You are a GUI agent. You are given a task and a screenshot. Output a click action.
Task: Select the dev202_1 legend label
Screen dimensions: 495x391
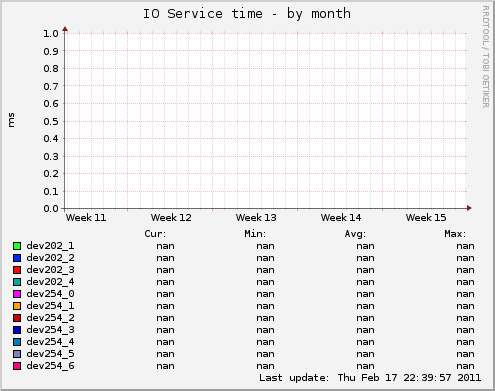click(50, 246)
